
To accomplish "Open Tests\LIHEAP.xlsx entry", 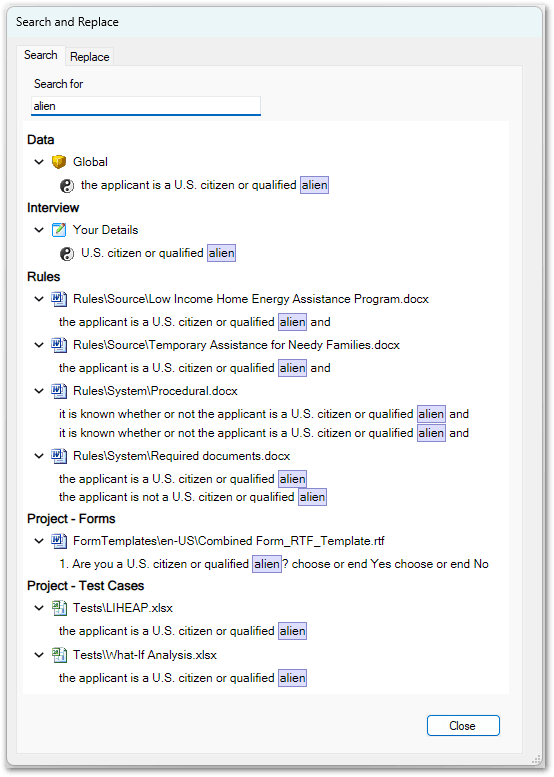I will pyautogui.click(x=123, y=608).
